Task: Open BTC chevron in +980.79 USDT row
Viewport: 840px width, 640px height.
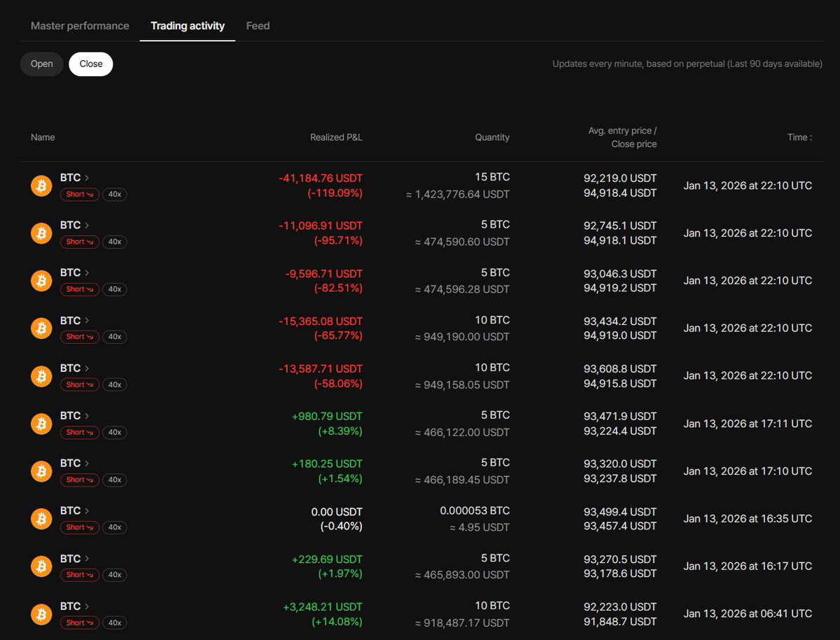Action: tap(87, 416)
